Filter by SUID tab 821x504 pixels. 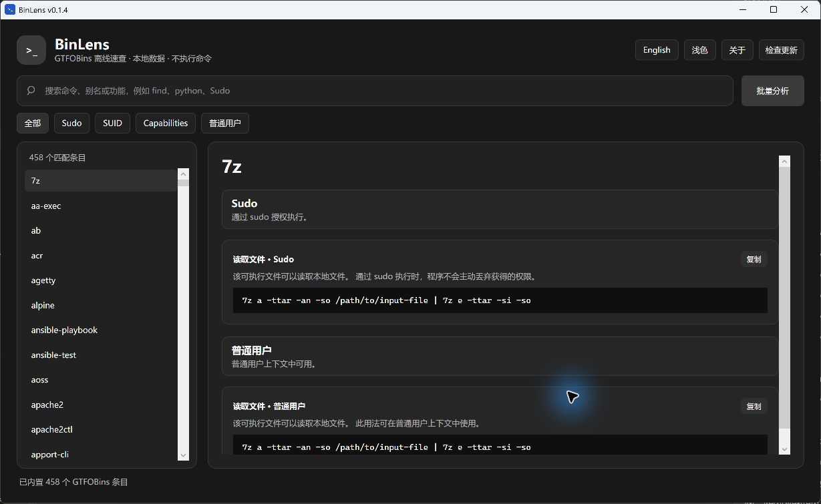click(x=112, y=123)
